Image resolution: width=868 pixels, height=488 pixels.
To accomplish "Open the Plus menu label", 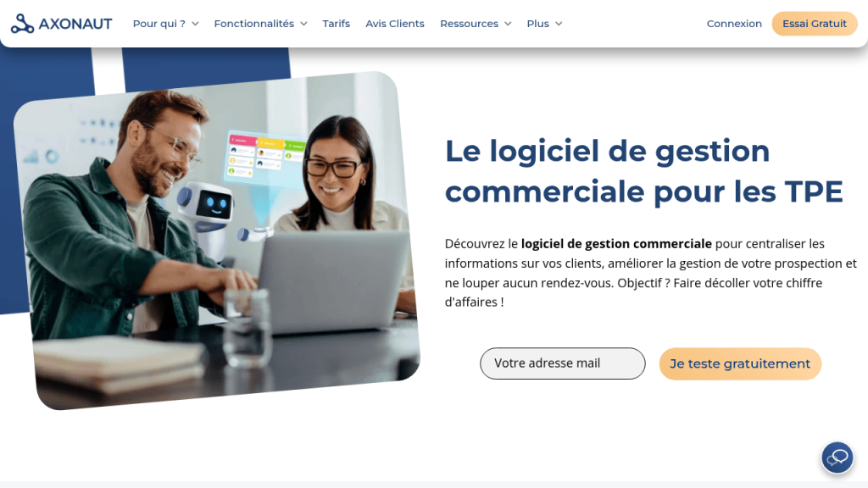I will coord(537,24).
